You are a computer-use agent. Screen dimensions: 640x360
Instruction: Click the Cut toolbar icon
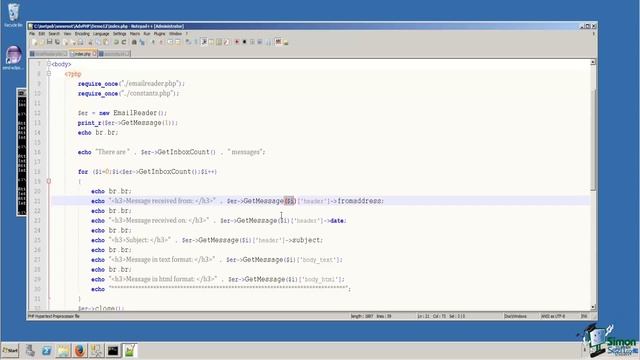point(90,42)
